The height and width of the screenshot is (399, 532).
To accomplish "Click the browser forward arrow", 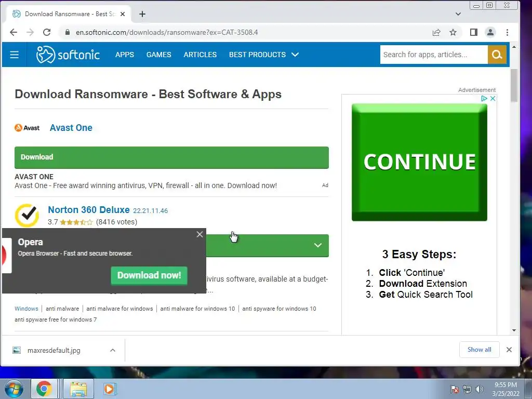I will tap(30, 32).
